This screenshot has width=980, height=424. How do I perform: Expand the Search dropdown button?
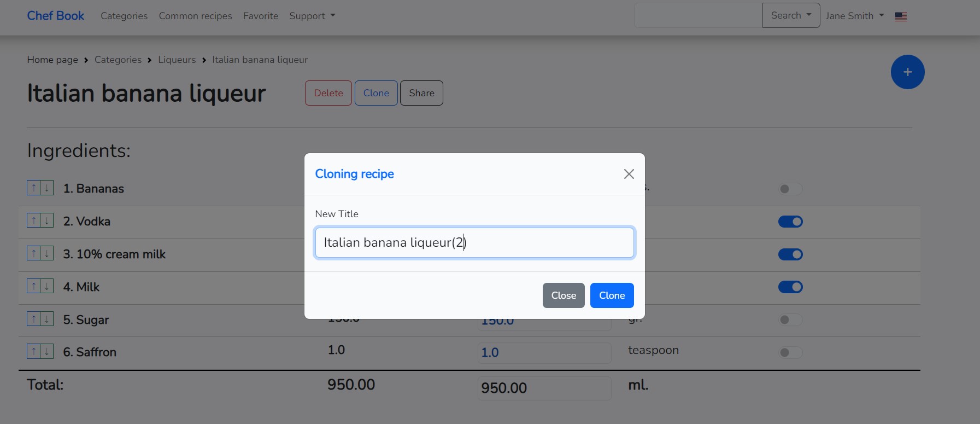click(790, 15)
